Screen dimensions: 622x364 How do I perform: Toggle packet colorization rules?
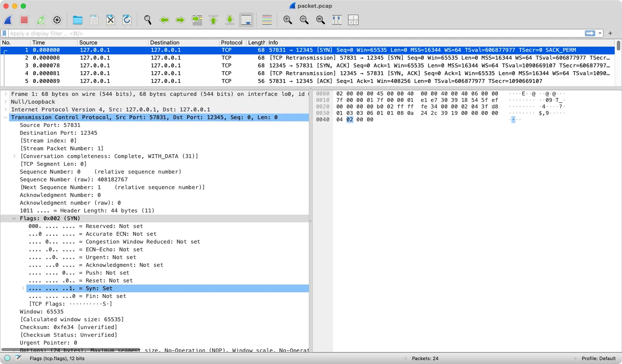click(x=267, y=20)
